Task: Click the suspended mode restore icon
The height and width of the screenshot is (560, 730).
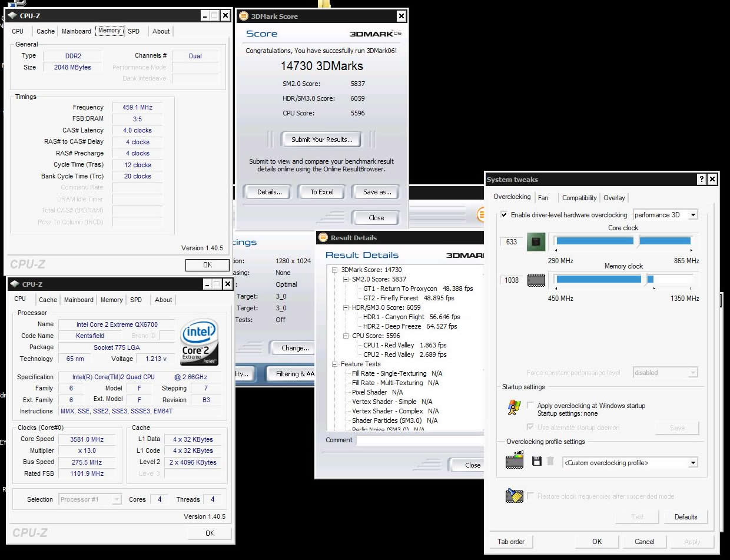Action: pos(515,496)
